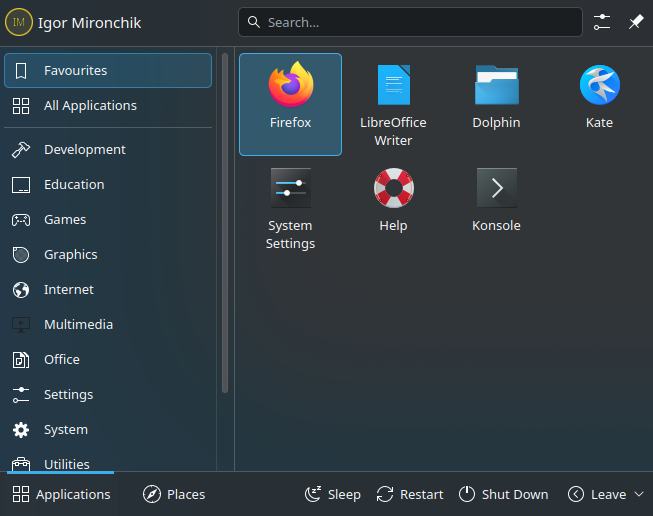
Task: Click the Restart button
Action: pyautogui.click(x=410, y=494)
